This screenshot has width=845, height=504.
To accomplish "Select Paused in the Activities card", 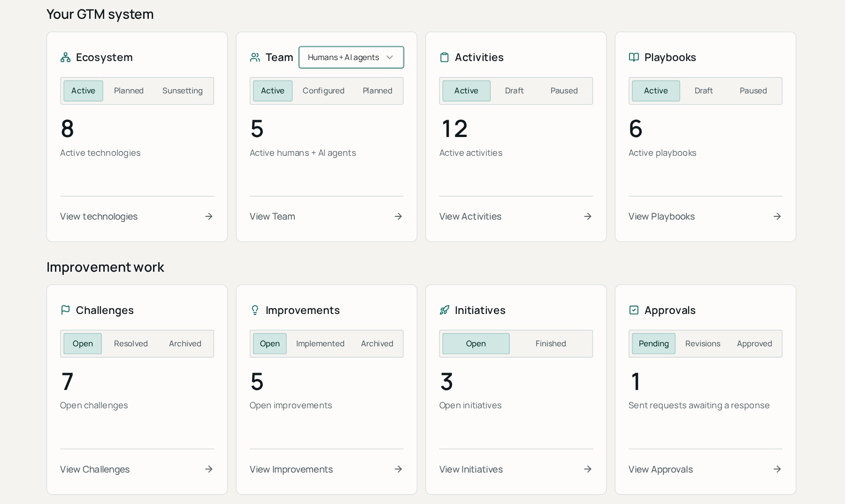I will click(564, 91).
